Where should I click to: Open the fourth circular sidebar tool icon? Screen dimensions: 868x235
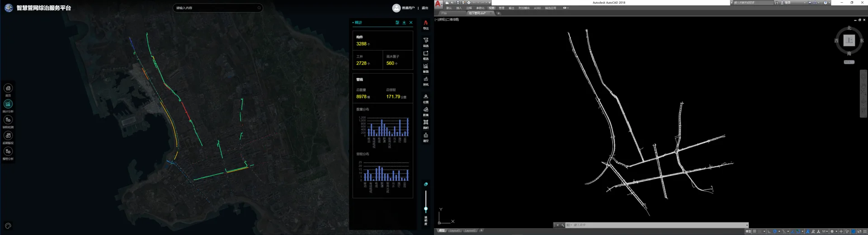coord(8,136)
